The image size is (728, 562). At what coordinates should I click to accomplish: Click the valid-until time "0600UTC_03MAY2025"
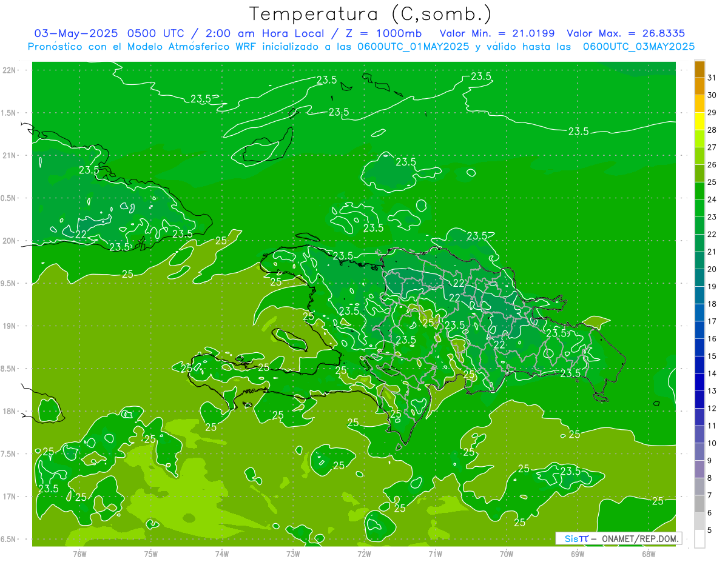(639, 47)
